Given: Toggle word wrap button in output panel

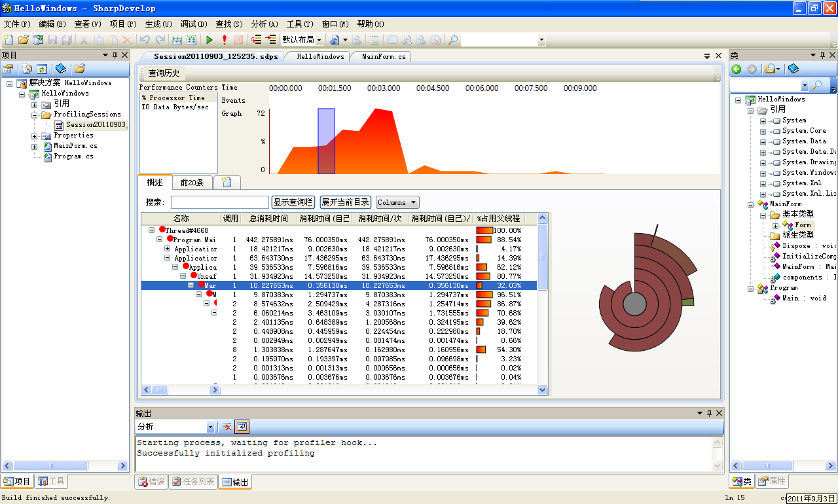Looking at the screenshot, I should [x=242, y=427].
